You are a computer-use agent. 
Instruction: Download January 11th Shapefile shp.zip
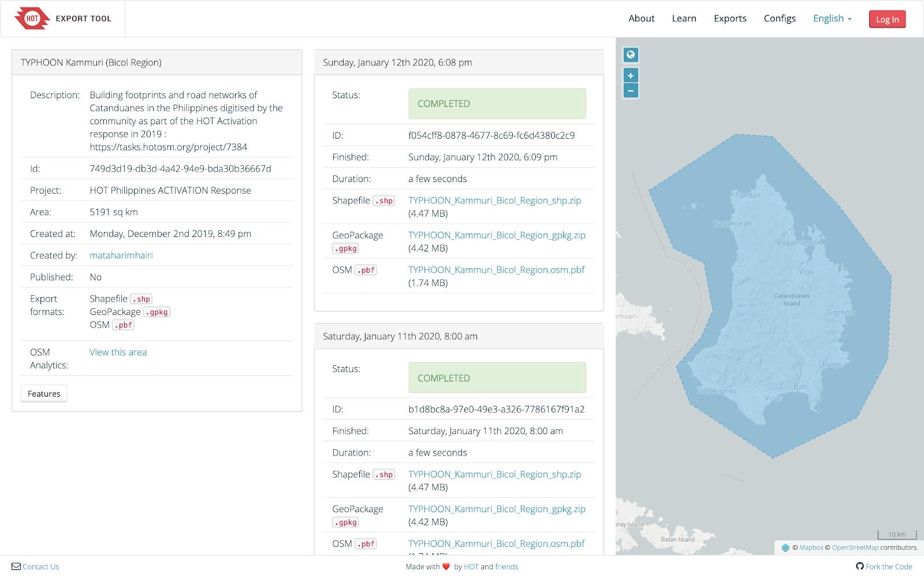pyautogui.click(x=495, y=475)
